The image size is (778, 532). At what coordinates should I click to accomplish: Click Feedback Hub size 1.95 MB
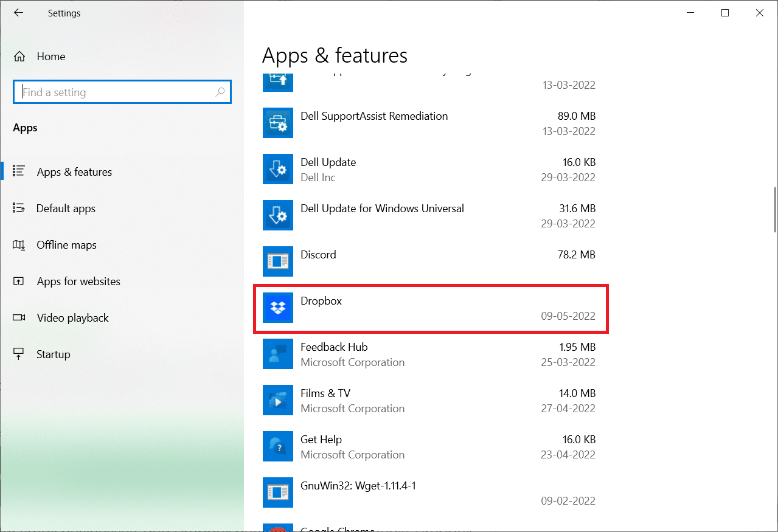[577, 347]
